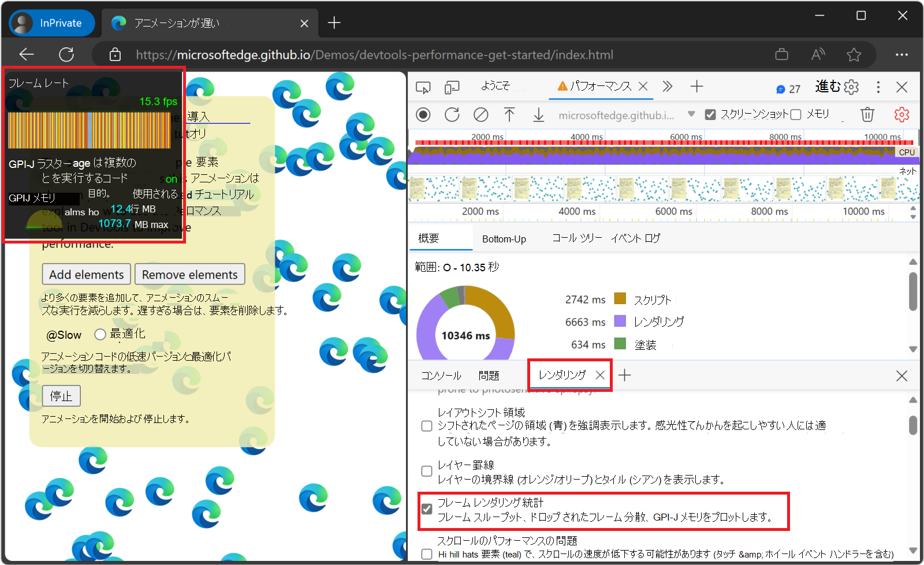Open DevTools settings gear in top bar
The height and width of the screenshot is (565, 924).
point(851,87)
